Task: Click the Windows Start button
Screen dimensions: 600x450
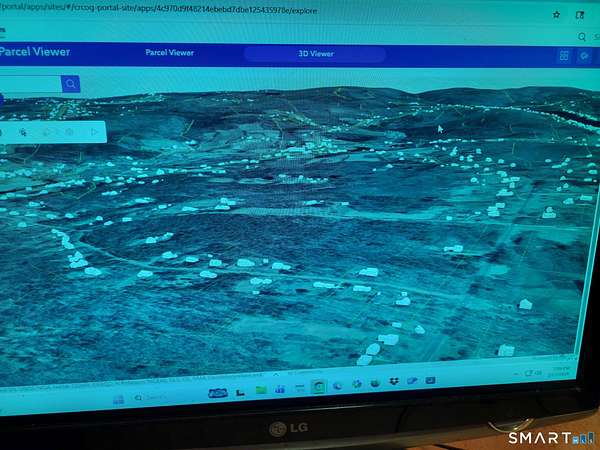Action: pos(118,398)
